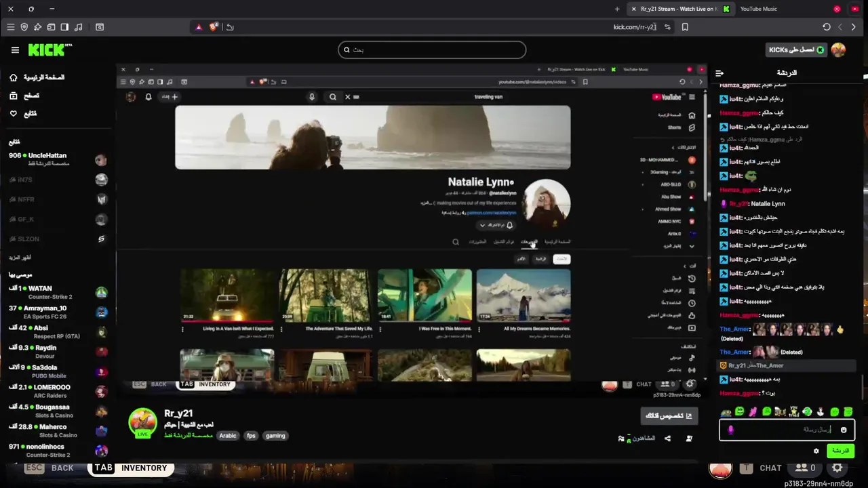
Task: Open the pinned YouTube Music circle tab
Action: click(837, 9)
